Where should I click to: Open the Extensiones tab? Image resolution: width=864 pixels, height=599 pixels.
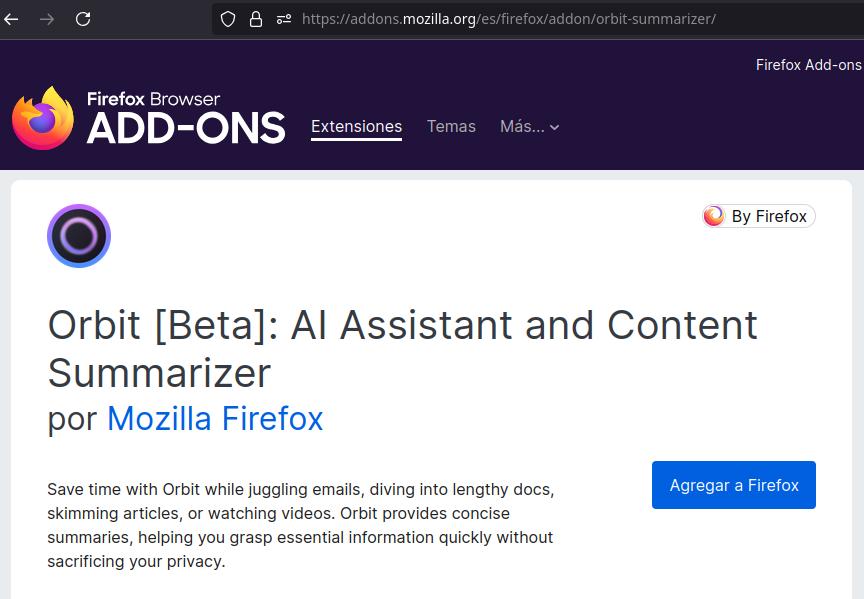357,126
